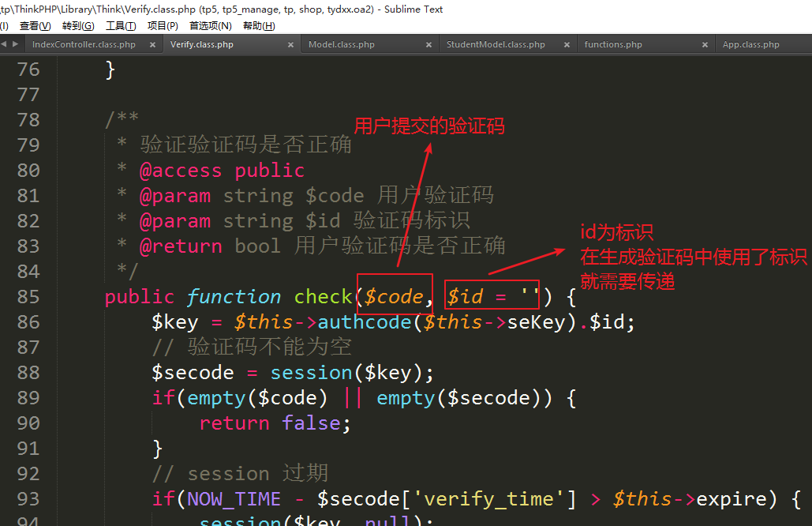
Task: Switch to the App.class.php tab
Action: [x=750, y=45]
